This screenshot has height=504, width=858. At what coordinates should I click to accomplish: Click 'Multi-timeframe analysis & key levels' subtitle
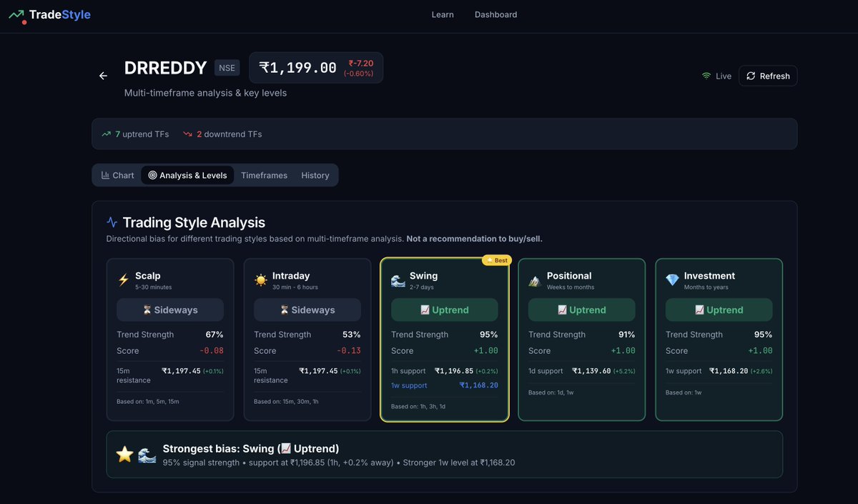coord(205,93)
